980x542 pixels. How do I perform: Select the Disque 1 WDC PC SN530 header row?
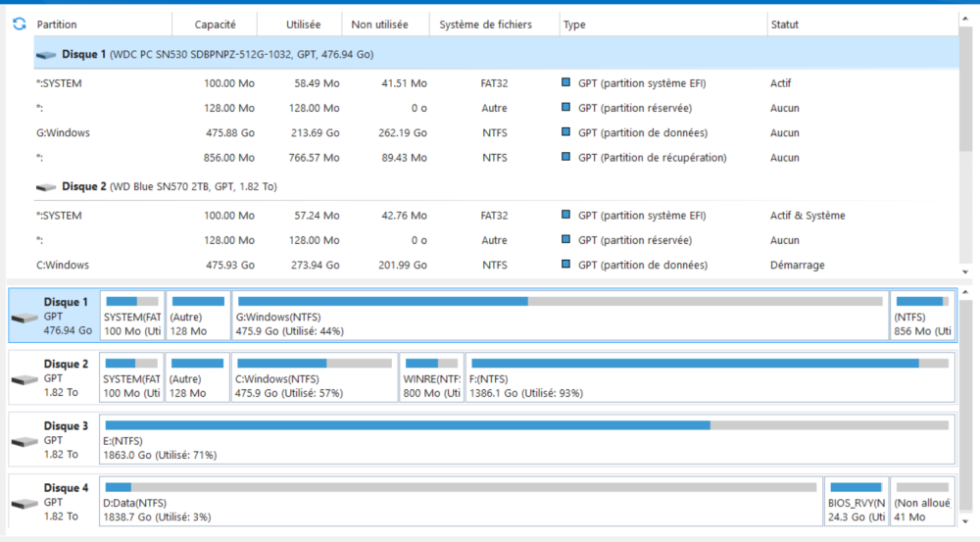[496, 54]
